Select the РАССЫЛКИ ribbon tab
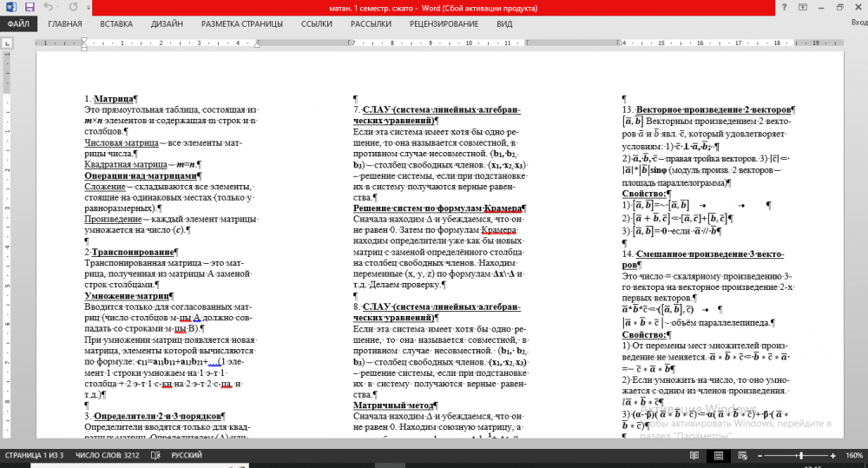 coord(371,23)
